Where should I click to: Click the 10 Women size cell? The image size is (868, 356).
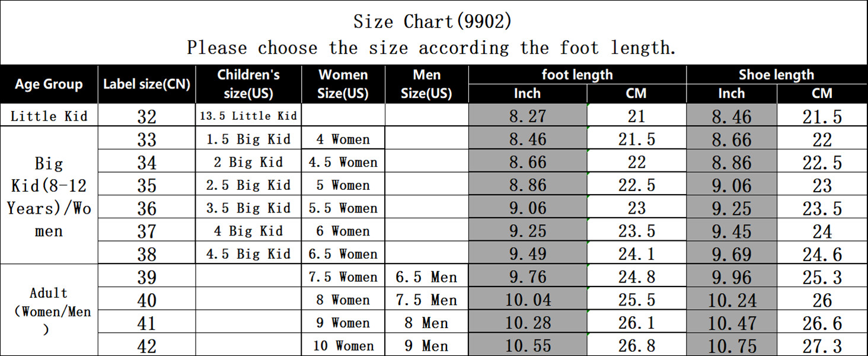click(x=343, y=345)
